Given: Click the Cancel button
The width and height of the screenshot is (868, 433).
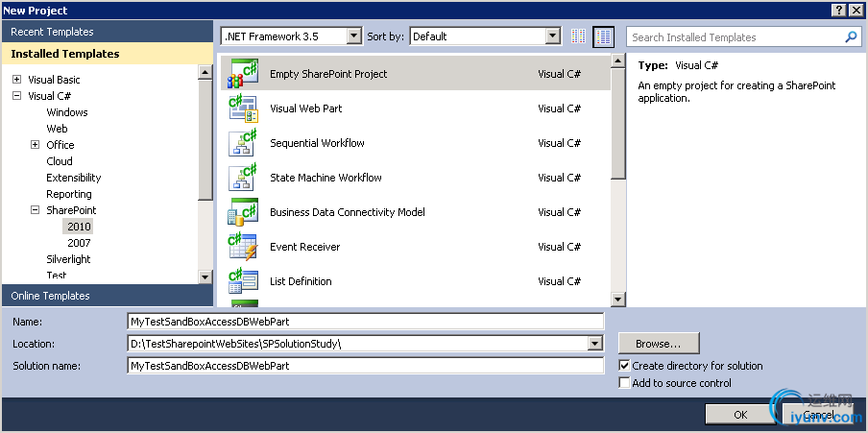Looking at the screenshot, I should tap(818, 415).
